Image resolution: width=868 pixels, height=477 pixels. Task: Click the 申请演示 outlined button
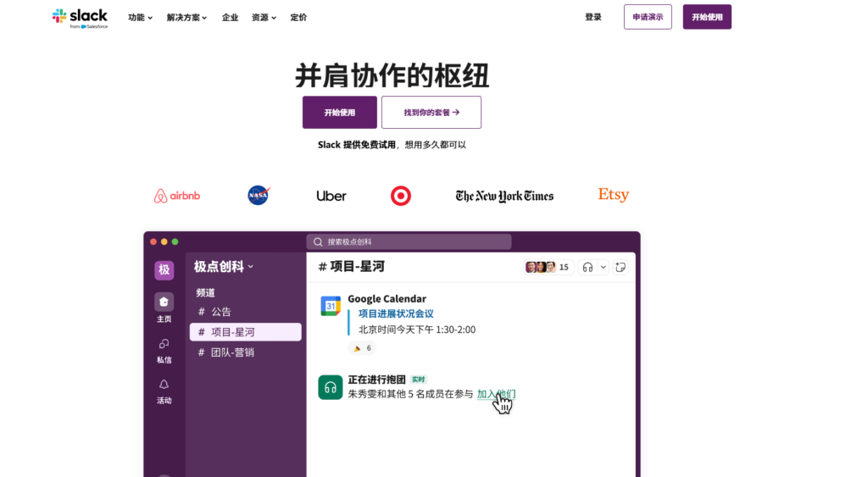648,17
